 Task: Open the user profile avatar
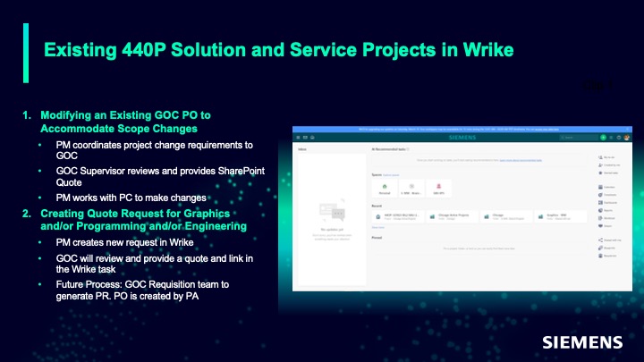pos(627,138)
